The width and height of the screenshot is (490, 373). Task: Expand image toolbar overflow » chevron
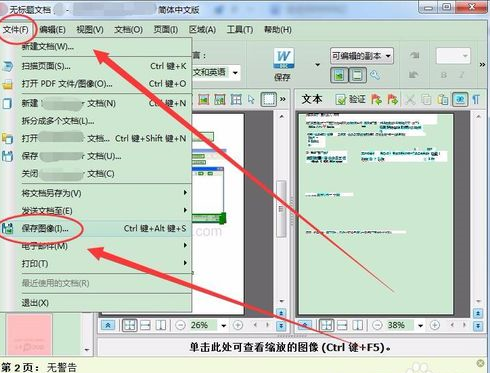(x=283, y=99)
